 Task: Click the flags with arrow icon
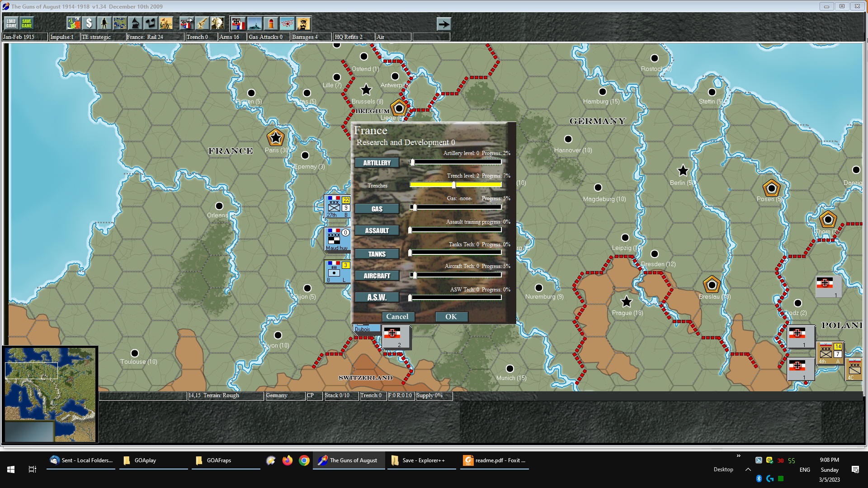click(x=186, y=23)
